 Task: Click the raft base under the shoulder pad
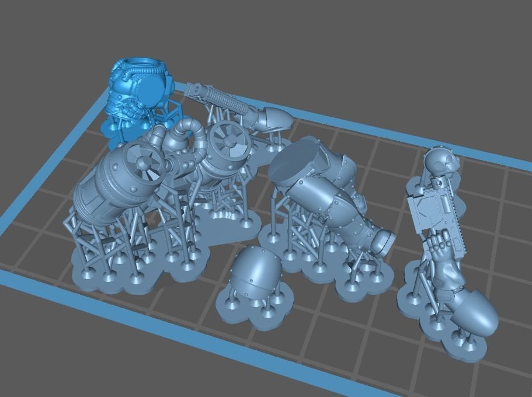coord(245,315)
